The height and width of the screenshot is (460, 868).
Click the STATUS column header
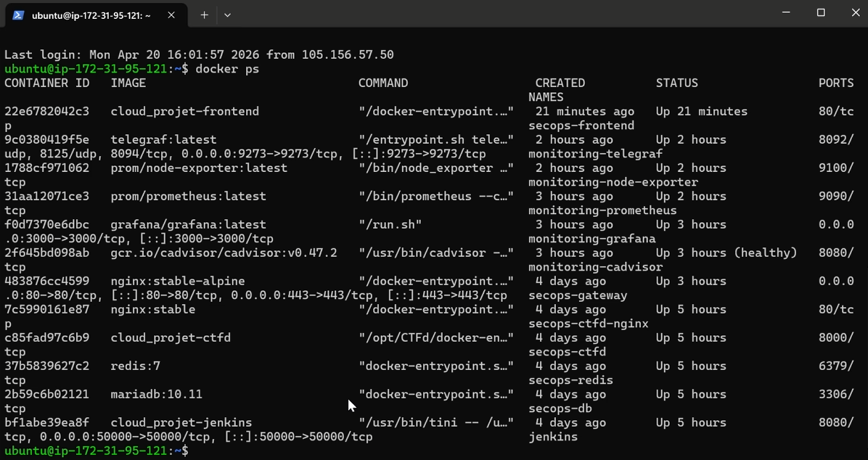point(676,83)
